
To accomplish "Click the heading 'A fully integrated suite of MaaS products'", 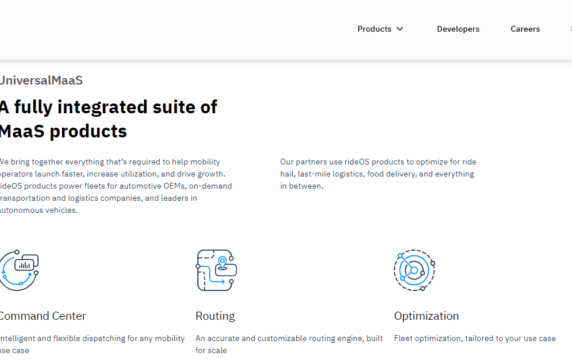I will point(108,119).
